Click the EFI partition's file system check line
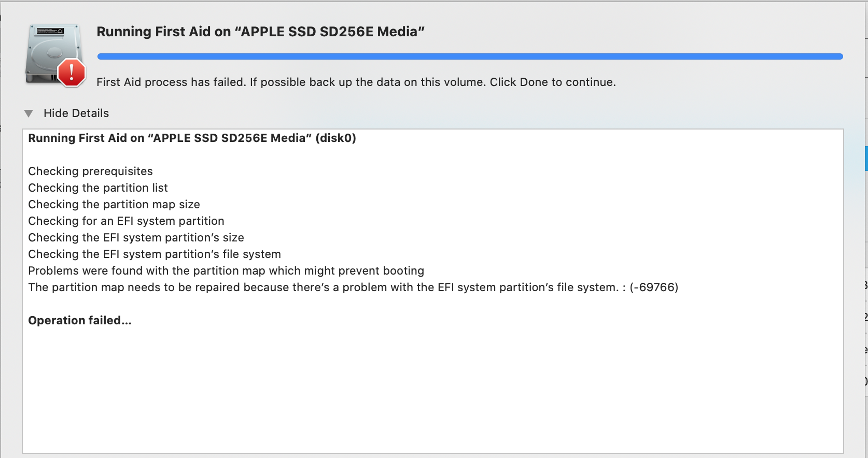Screen dimensions: 868x458 [155, 254]
